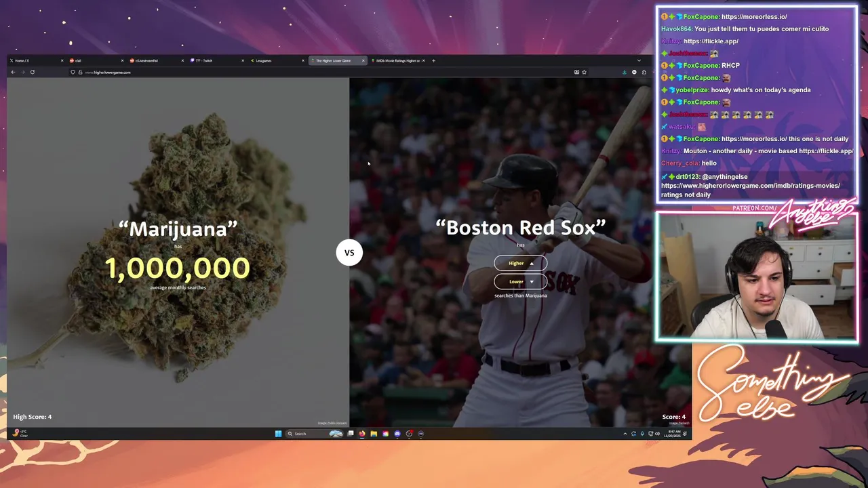
Task: Switch to the r/all Reddit tab
Action: (98, 60)
